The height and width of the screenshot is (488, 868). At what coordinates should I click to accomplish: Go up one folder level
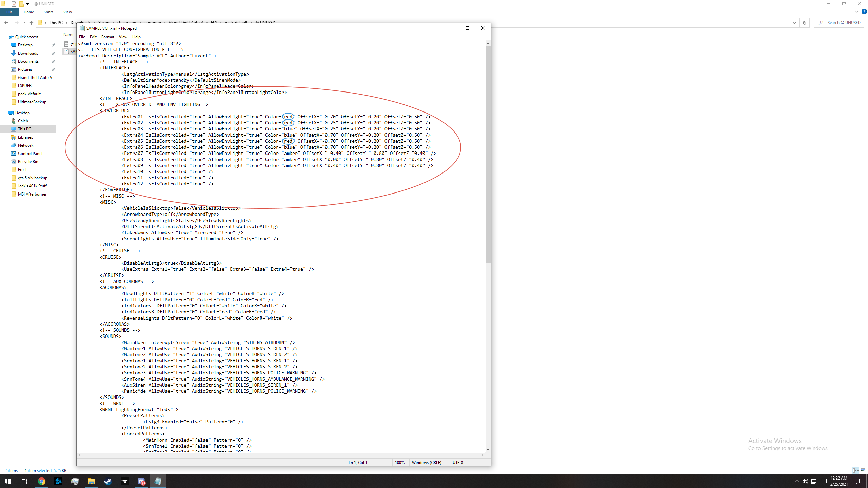coord(32,23)
